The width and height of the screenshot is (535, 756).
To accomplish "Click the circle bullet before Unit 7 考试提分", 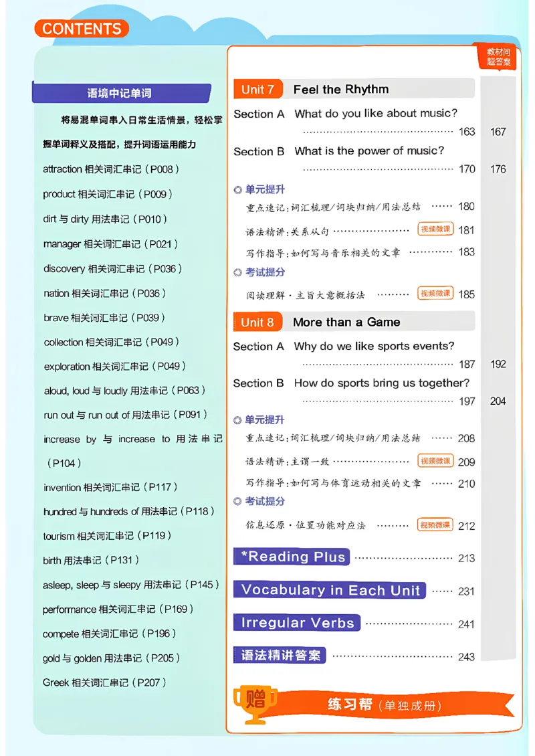I will click(x=237, y=273).
